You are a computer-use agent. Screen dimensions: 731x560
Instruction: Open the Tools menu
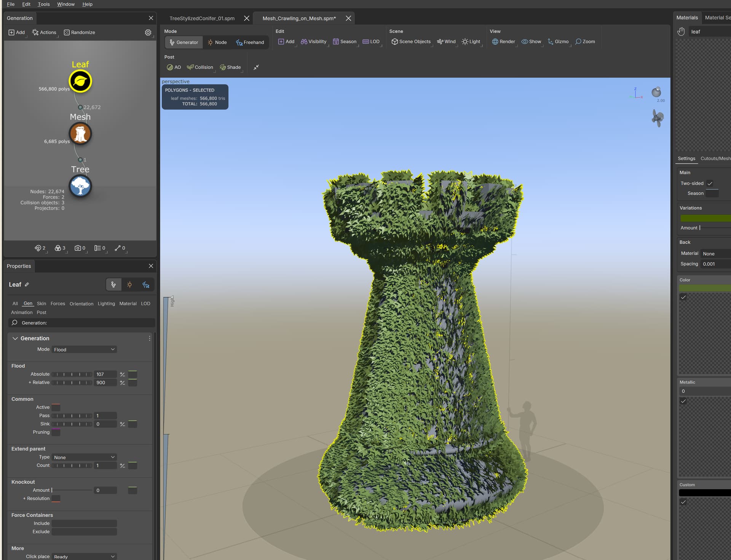click(x=43, y=4)
